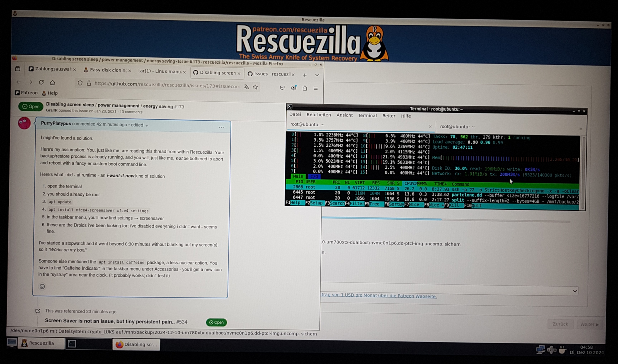Click the translate page icon
This screenshot has width=618, height=364.
point(246,87)
